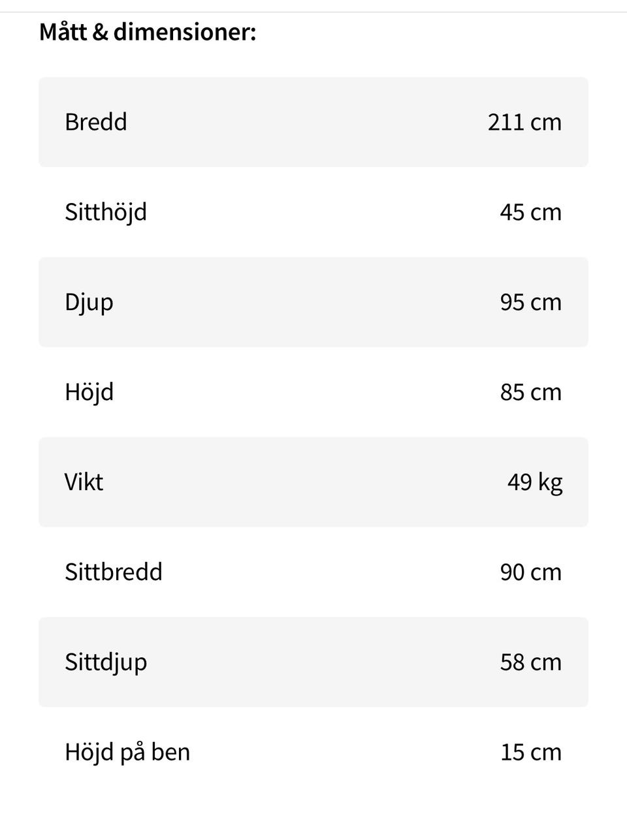Screen dimensions: 627x840
Task: Click the 90 cm seat width value
Action: tap(530, 572)
